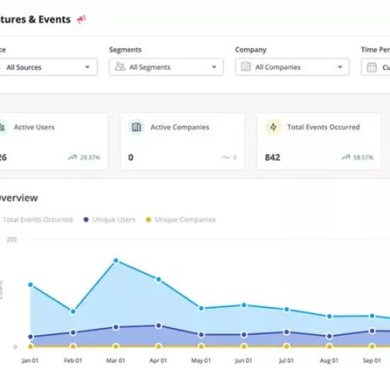Click the Feb 01 total events data point
390x370 pixels.
[x=73, y=312]
